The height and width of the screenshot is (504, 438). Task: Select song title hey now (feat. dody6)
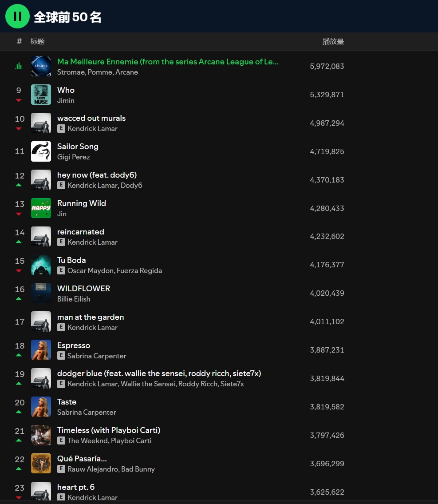point(97,175)
